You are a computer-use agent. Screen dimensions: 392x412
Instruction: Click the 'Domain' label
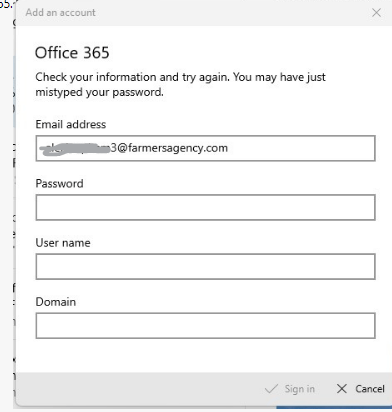pyautogui.click(x=56, y=302)
